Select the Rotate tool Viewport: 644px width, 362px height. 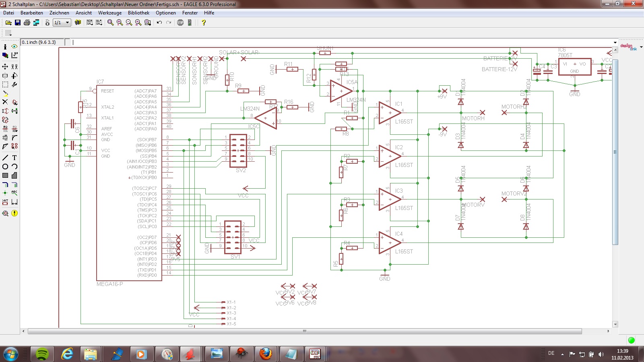pyautogui.click(x=14, y=76)
